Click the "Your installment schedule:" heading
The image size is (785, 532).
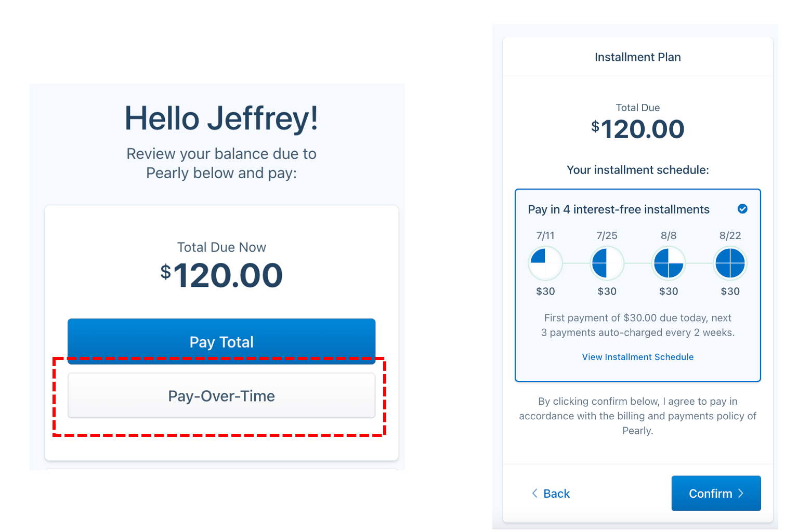click(x=637, y=170)
